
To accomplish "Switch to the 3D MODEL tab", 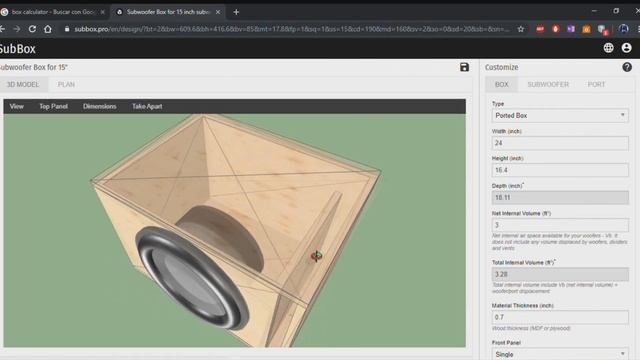I will coord(23,84).
